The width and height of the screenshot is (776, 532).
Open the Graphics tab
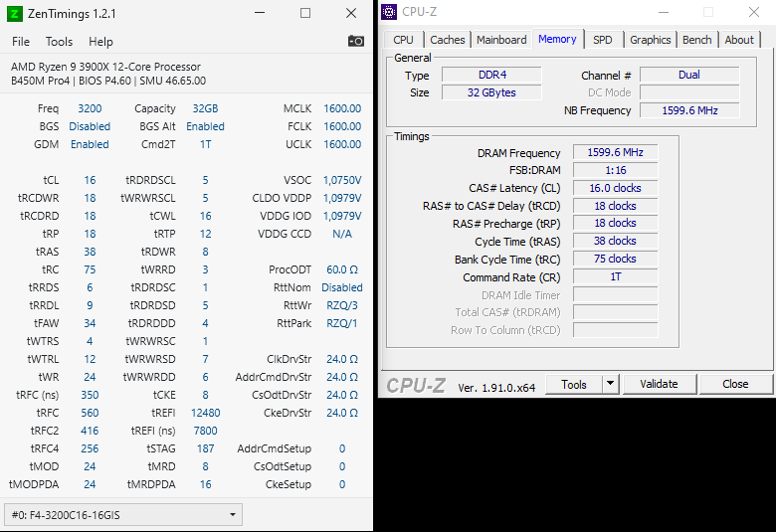coord(650,40)
